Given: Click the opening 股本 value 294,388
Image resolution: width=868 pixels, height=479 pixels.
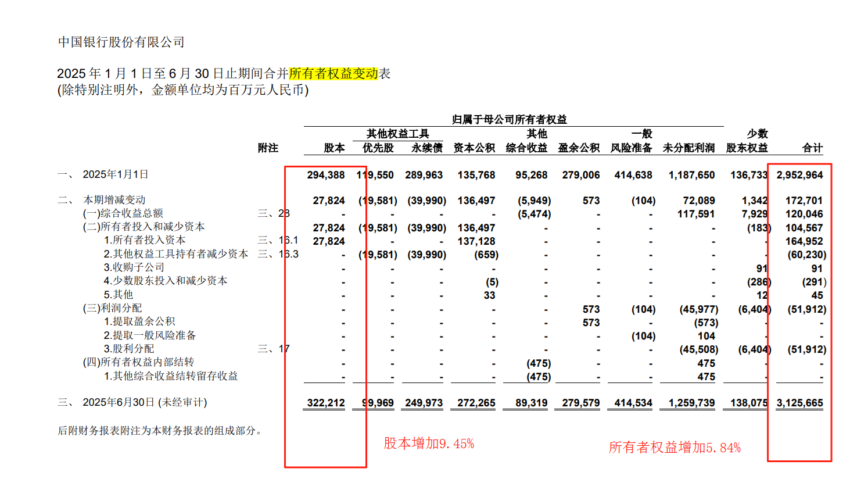Looking at the screenshot, I should [x=326, y=175].
